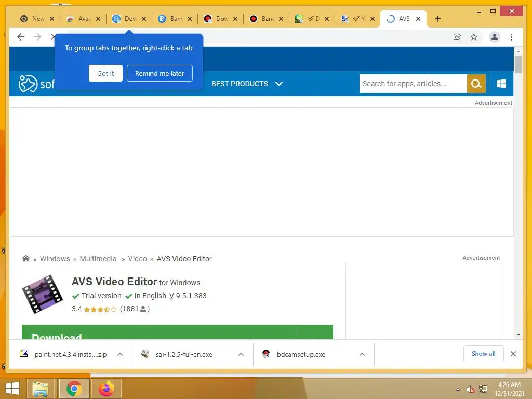Click the AVS Video Editor film icon
The height and width of the screenshot is (399, 532).
pos(43,294)
